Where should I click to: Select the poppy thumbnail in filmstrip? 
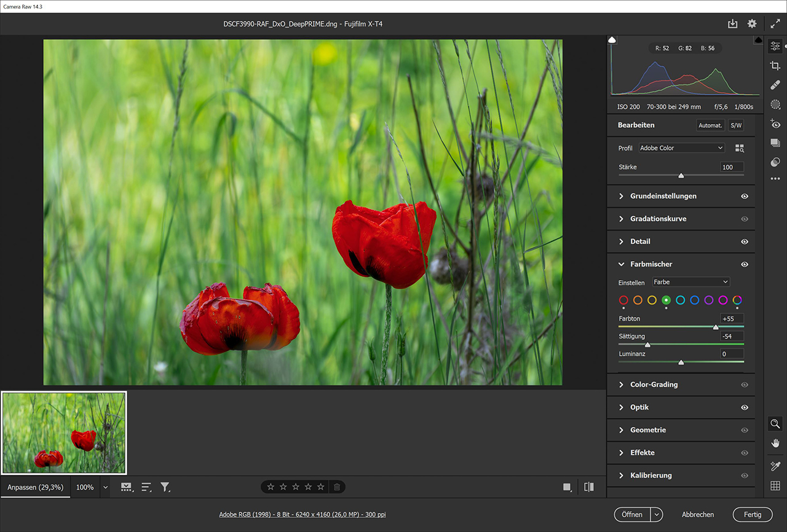coord(64,433)
